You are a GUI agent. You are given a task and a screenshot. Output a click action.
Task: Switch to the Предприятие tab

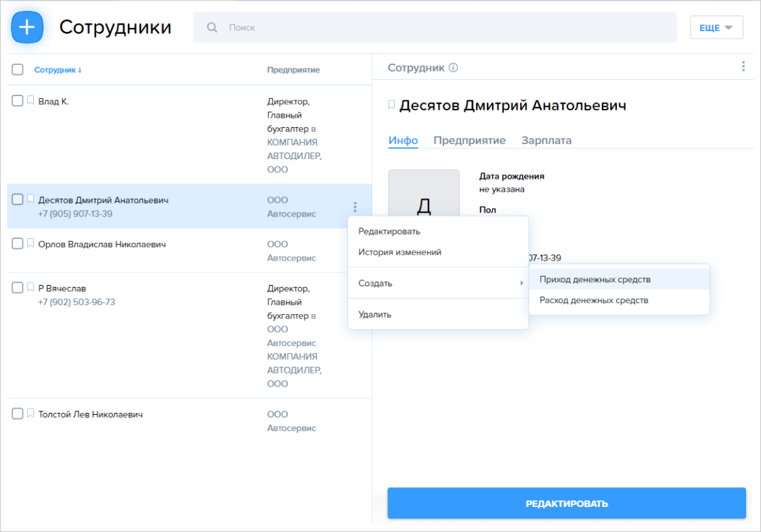point(469,140)
